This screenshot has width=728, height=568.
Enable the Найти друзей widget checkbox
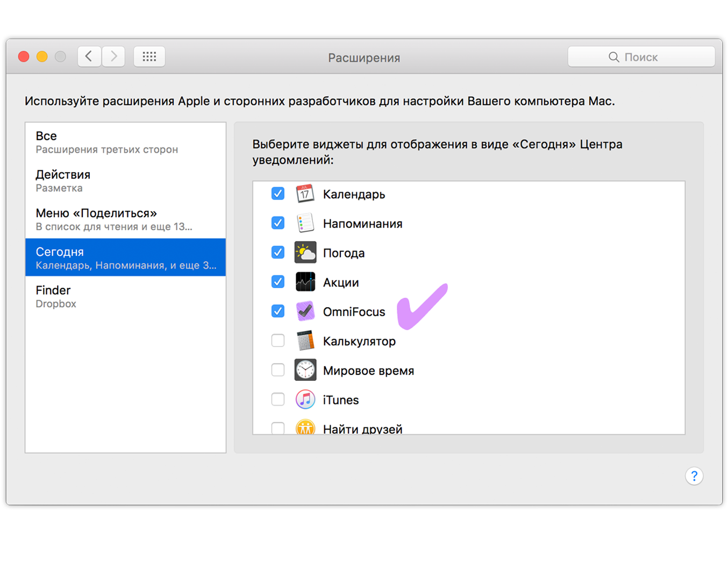(278, 428)
